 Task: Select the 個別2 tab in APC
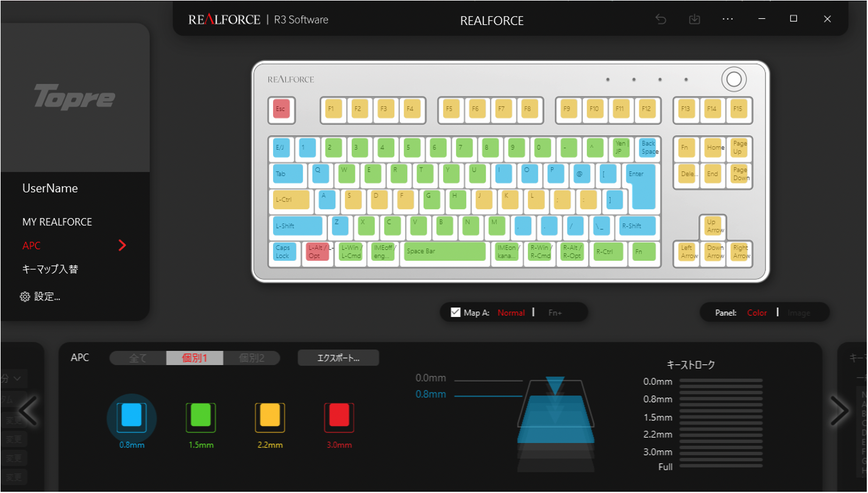point(252,358)
